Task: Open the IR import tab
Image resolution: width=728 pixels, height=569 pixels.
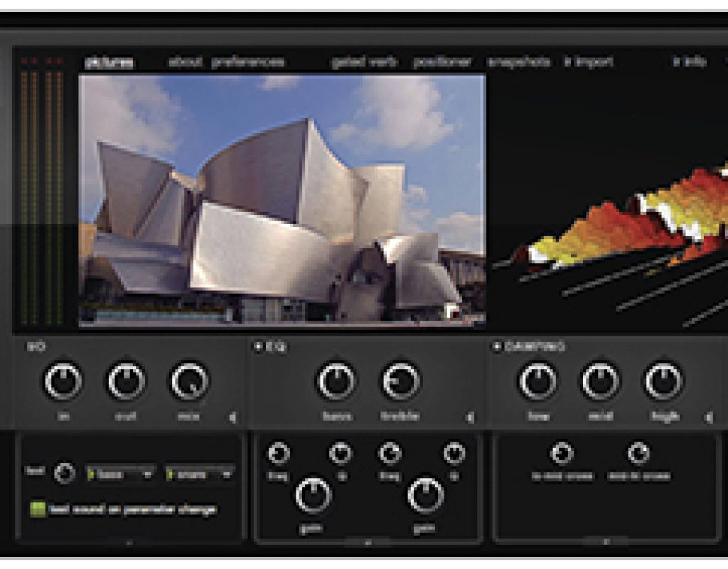Action: pos(589,62)
